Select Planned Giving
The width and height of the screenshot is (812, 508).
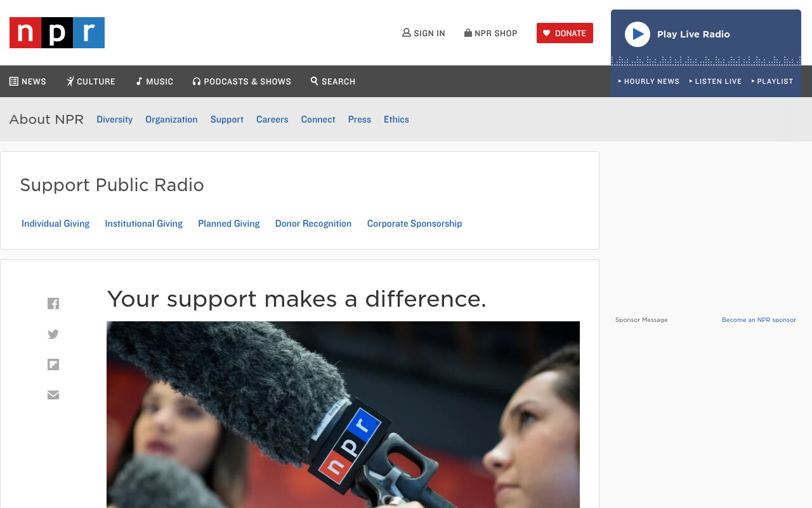[229, 224]
